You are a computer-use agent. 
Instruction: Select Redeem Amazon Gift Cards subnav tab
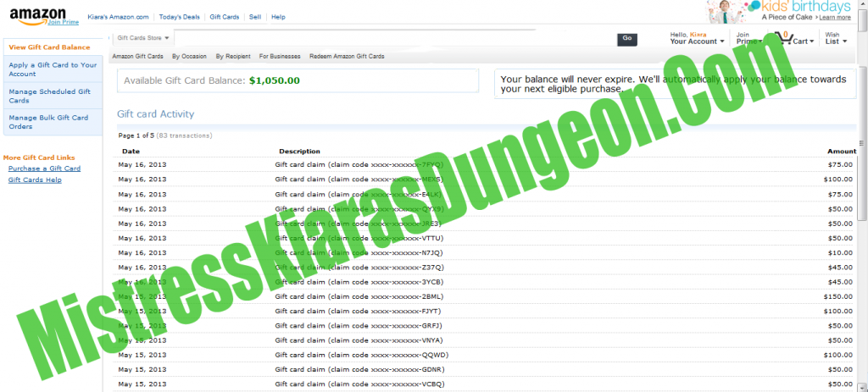pos(347,57)
